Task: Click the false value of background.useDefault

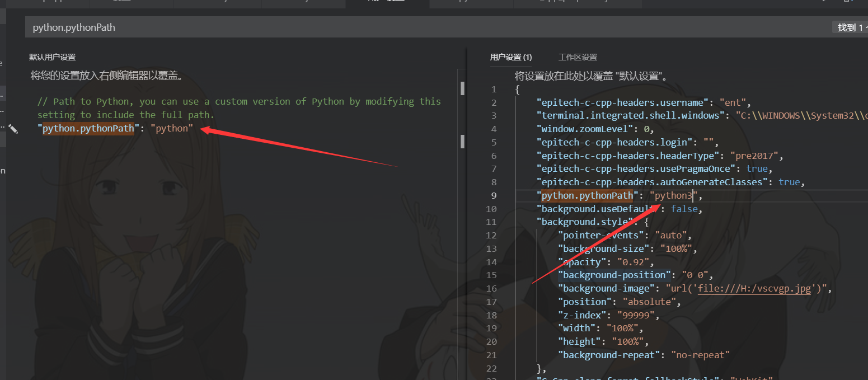Action: (684, 209)
